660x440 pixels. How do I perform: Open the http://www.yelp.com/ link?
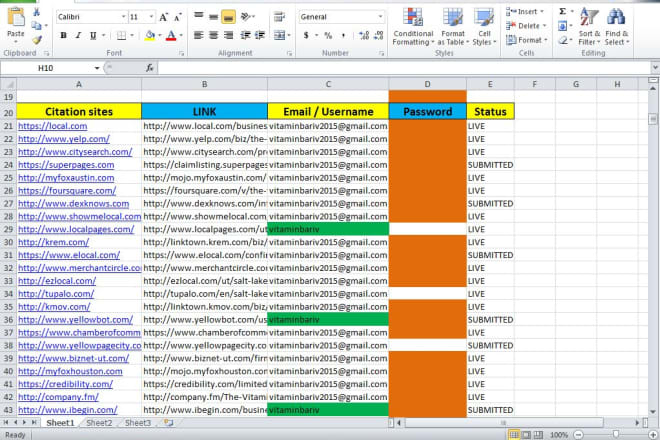[64, 139]
